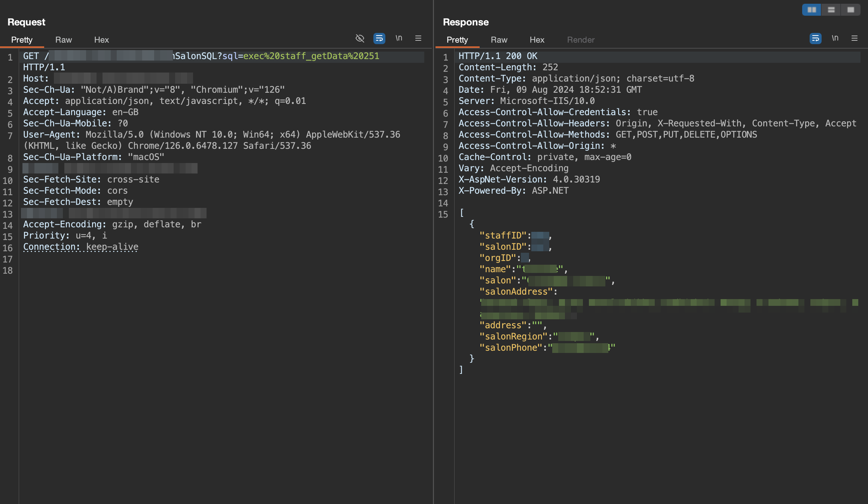Click the Accept-Encoding: gzip, deflate, br line
The height and width of the screenshot is (504, 868).
coord(112,224)
